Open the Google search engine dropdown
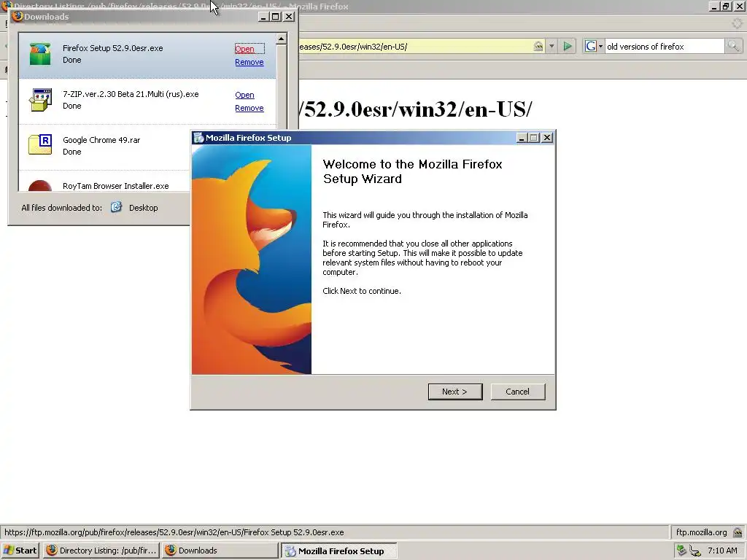 pyautogui.click(x=594, y=46)
